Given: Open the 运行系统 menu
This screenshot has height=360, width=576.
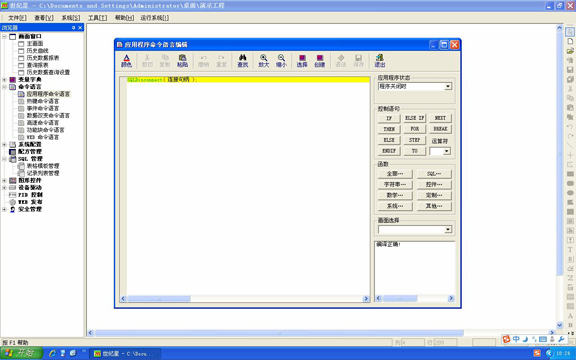Looking at the screenshot, I should pos(155,18).
